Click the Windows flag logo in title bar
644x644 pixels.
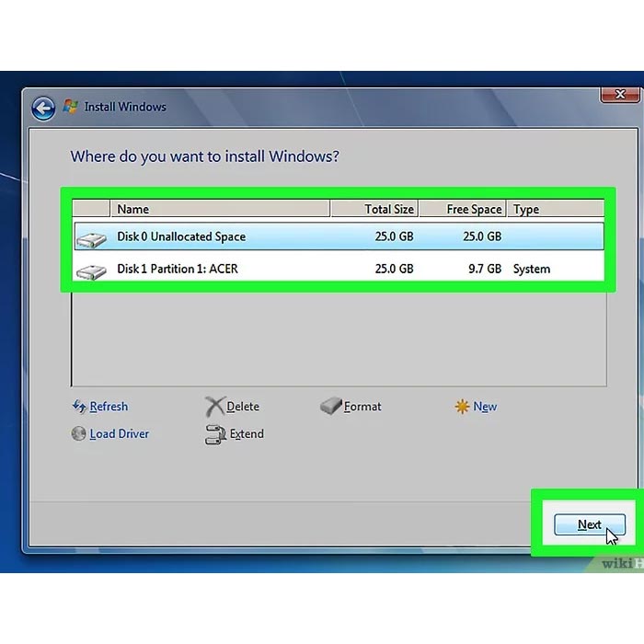(70, 107)
